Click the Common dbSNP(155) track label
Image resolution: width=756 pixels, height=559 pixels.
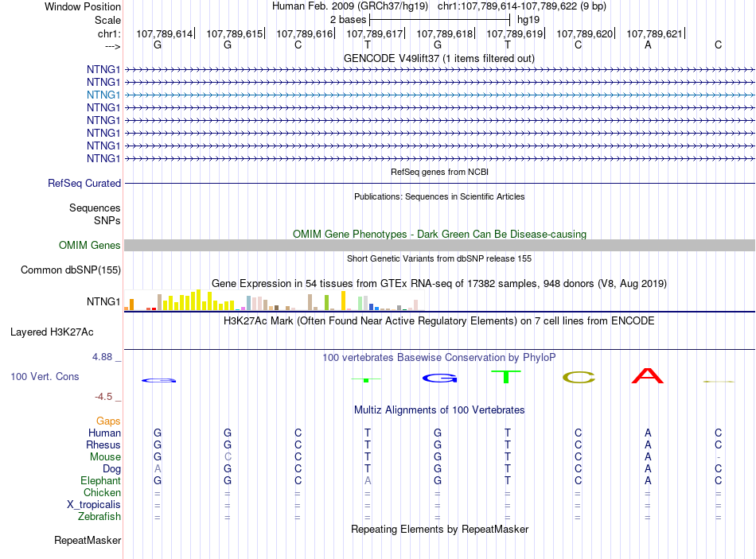click(71, 270)
